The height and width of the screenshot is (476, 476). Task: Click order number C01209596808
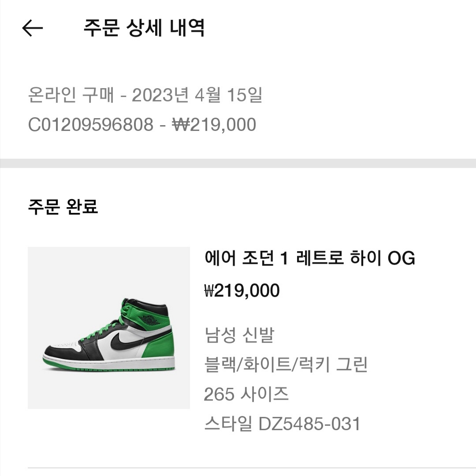coord(90,125)
